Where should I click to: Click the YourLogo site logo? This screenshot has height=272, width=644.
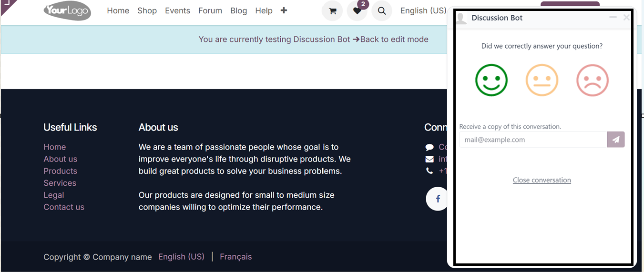click(x=67, y=10)
